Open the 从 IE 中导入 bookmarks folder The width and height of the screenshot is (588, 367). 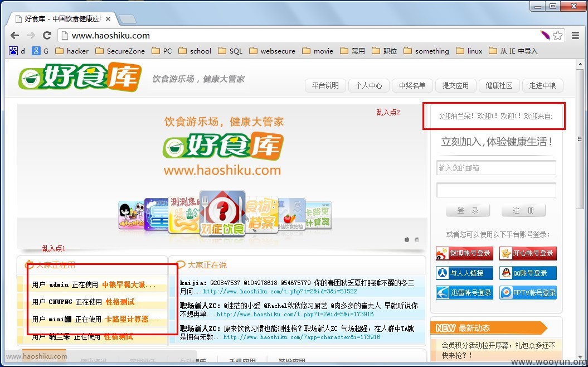(x=513, y=51)
